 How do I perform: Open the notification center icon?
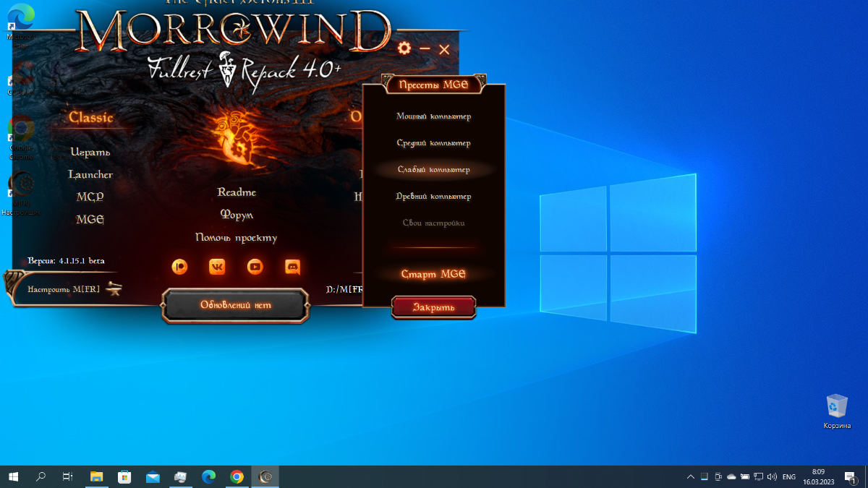850,476
